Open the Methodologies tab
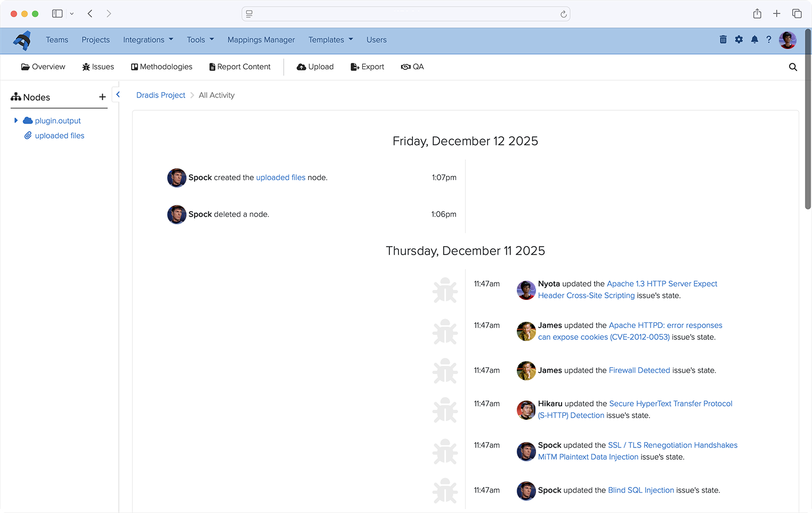Viewport: 812px width, 513px height. click(162, 67)
